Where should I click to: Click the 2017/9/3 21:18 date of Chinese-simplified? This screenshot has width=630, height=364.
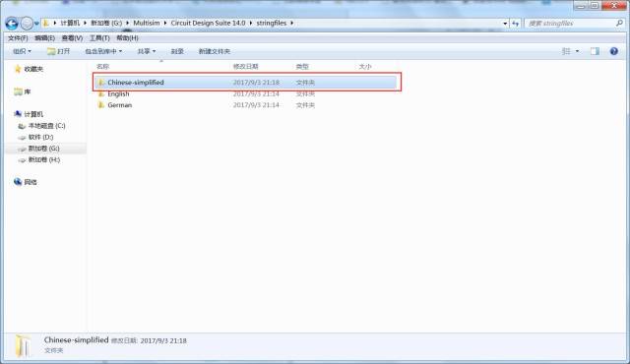coord(256,83)
